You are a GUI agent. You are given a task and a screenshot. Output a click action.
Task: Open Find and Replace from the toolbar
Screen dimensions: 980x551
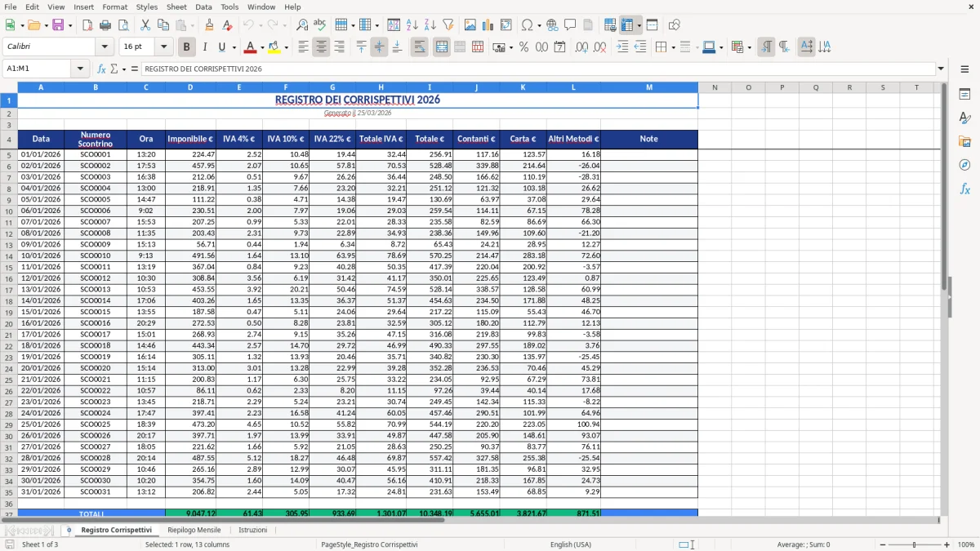tap(302, 25)
